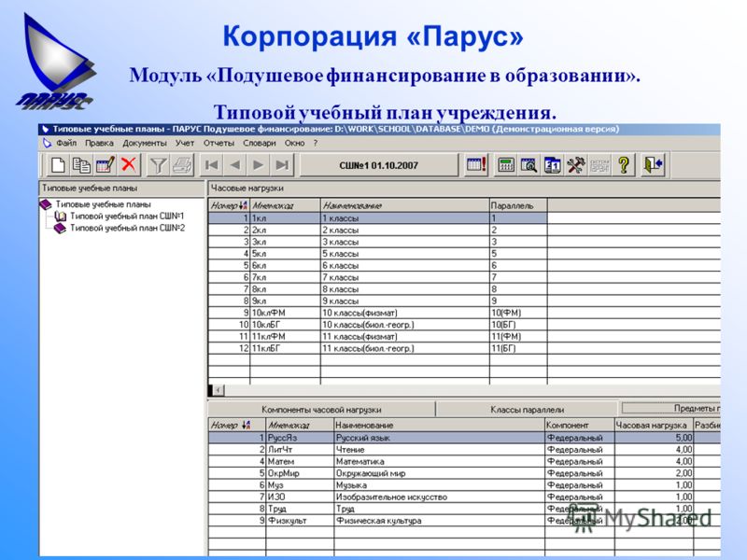Click the calendar with red exclamation icon
The height and width of the screenshot is (560, 747).
click(x=476, y=165)
